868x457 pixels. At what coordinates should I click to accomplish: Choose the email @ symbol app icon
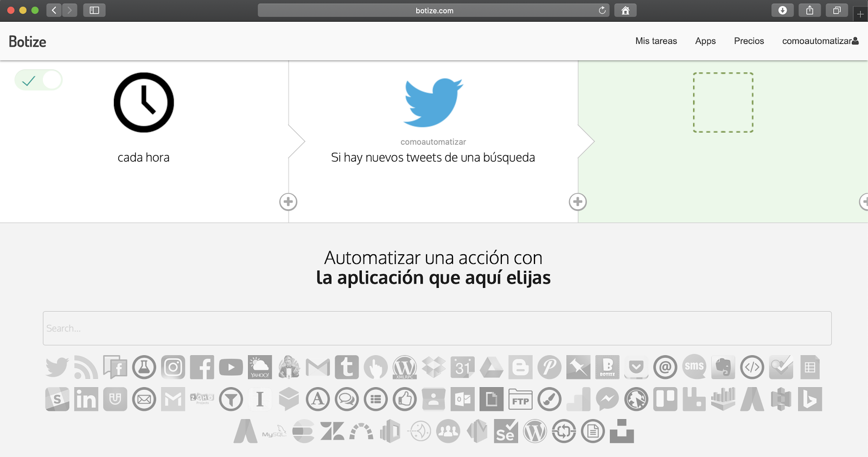[x=665, y=367]
